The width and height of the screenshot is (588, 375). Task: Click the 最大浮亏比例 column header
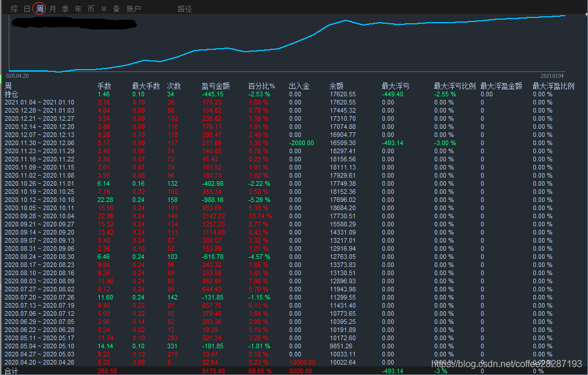454,86
